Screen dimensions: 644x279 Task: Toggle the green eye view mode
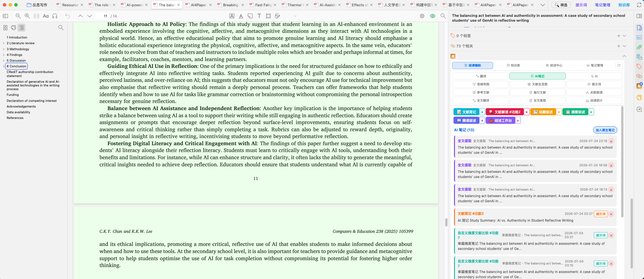click(x=433, y=16)
